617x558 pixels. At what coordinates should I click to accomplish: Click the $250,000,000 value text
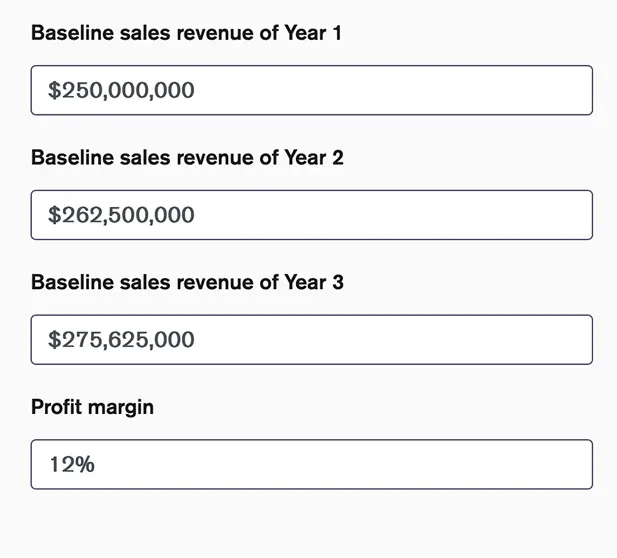pyautogui.click(x=121, y=91)
